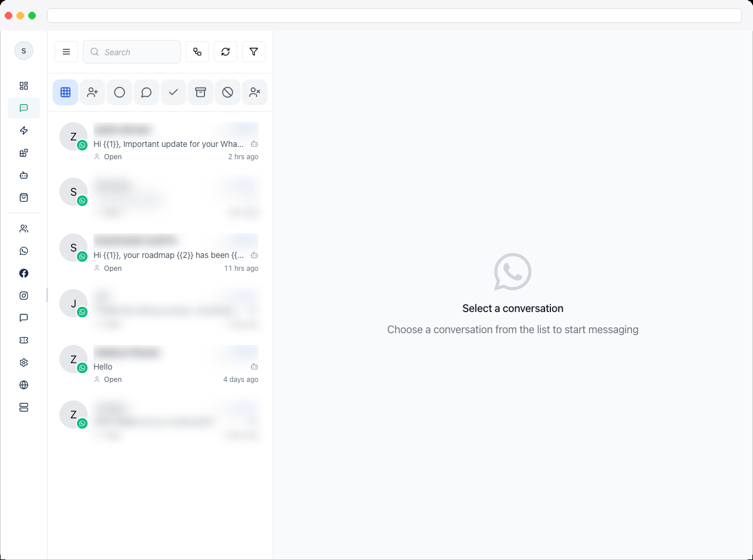753x560 pixels.
Task: Open the contacts people icon in sidebar
Action: click(23, 229)
